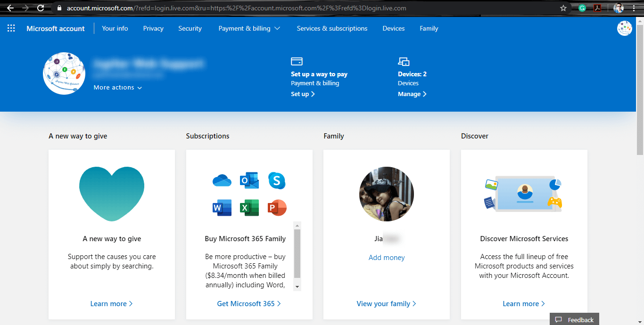
Task: Expand the Payment & billing dropdown
Action: coord(249,28)
